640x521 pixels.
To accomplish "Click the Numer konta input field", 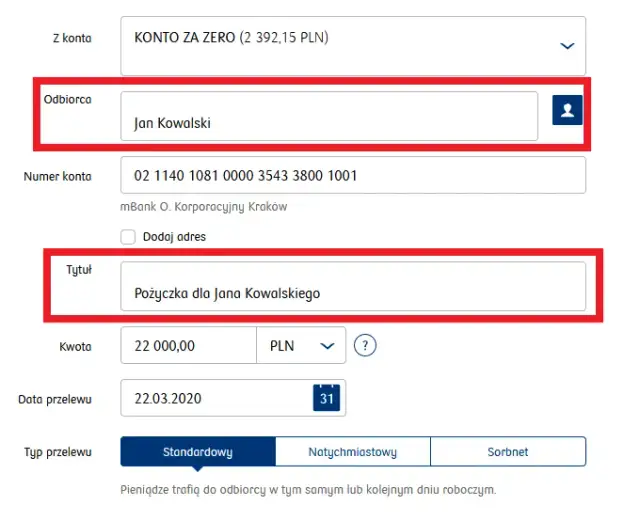I will [352, 177].
